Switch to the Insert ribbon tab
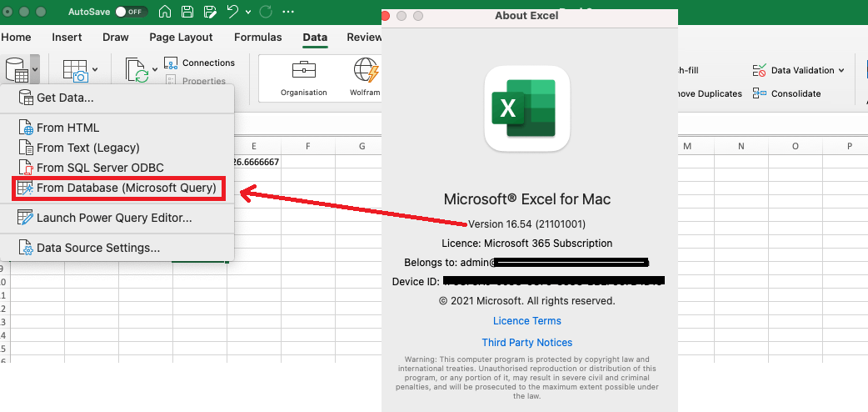The width and height of the screenshot is (868, 412). (x=67, y=38)
